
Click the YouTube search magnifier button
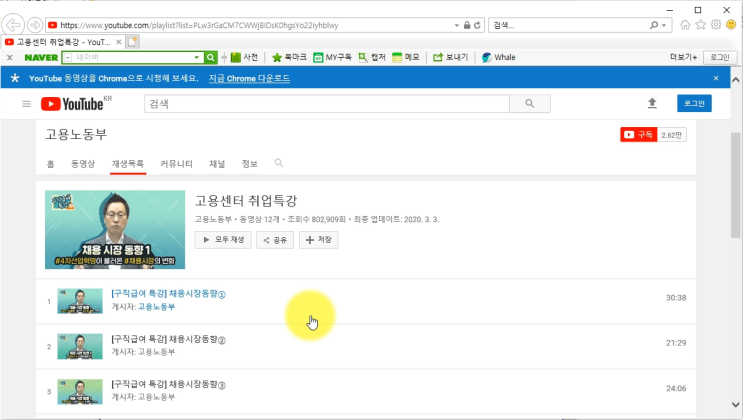click(x=530, y=104)
